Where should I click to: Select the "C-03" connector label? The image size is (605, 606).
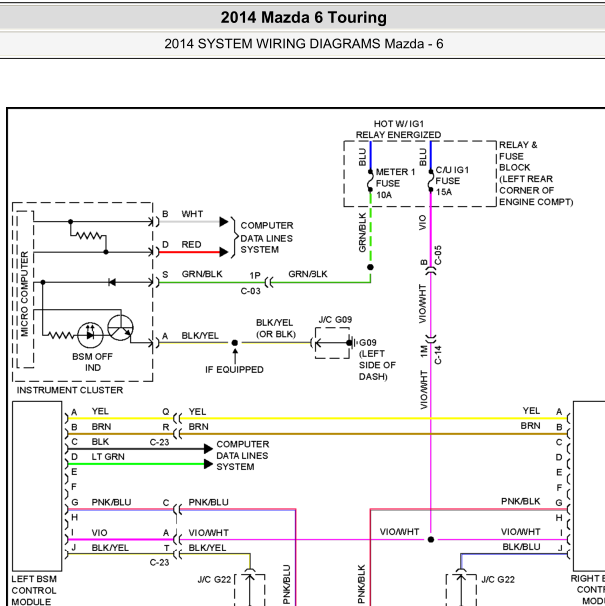(251, 291)
